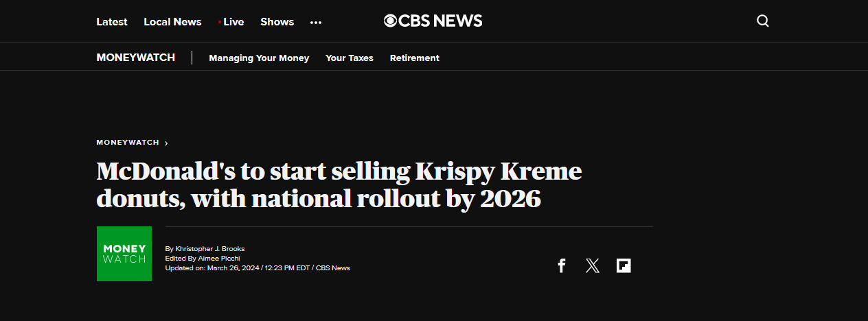Open author Khristopher J. Brooks profile
868x321 pixels.
(210, 248)
